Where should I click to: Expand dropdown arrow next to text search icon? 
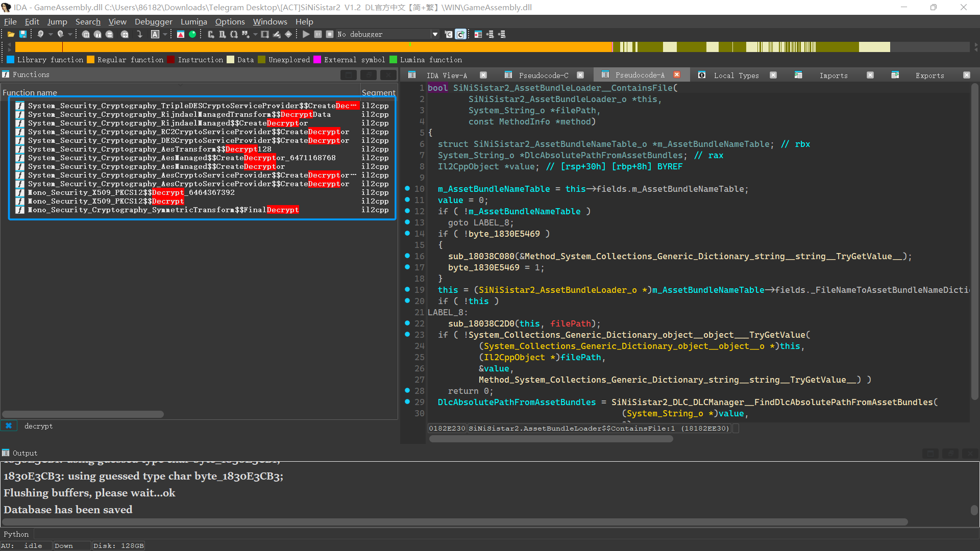(165, 34)
